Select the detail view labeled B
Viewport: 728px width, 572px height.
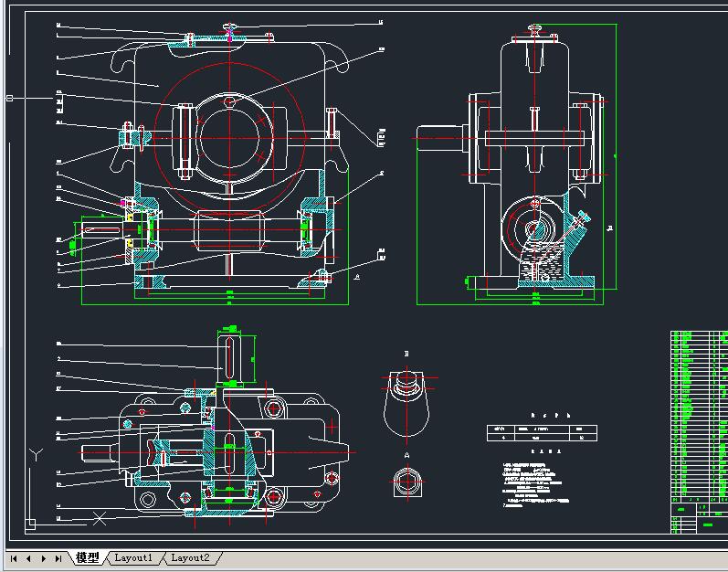pos(406,401)
